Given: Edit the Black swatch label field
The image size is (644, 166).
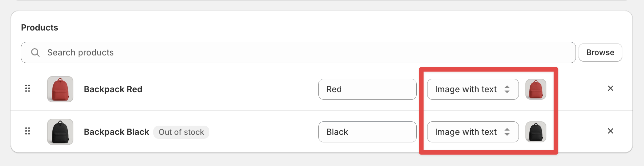Looking at the screenshot, I should tap(368, 132).
